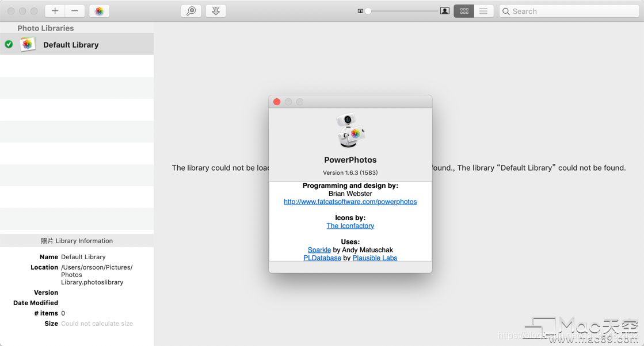Click the Brian Webster credit text
Viewport: 644px width, 346px height.
[x=350, y=194]
